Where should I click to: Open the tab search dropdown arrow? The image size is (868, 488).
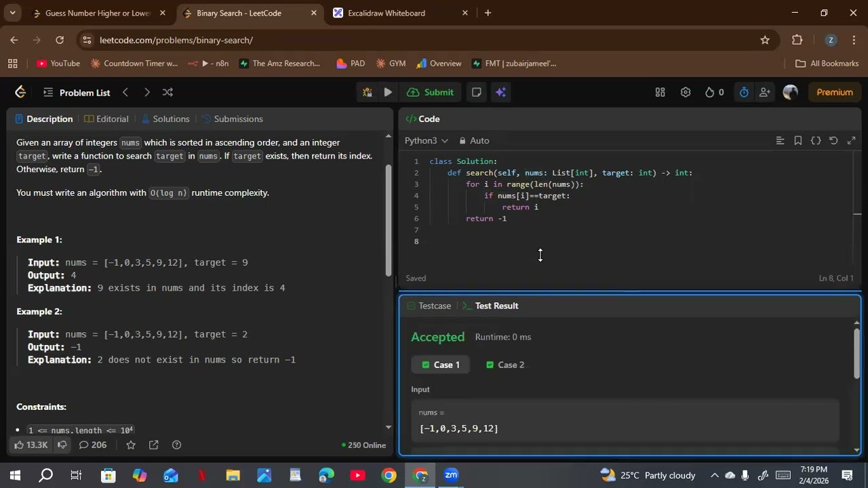12,13
